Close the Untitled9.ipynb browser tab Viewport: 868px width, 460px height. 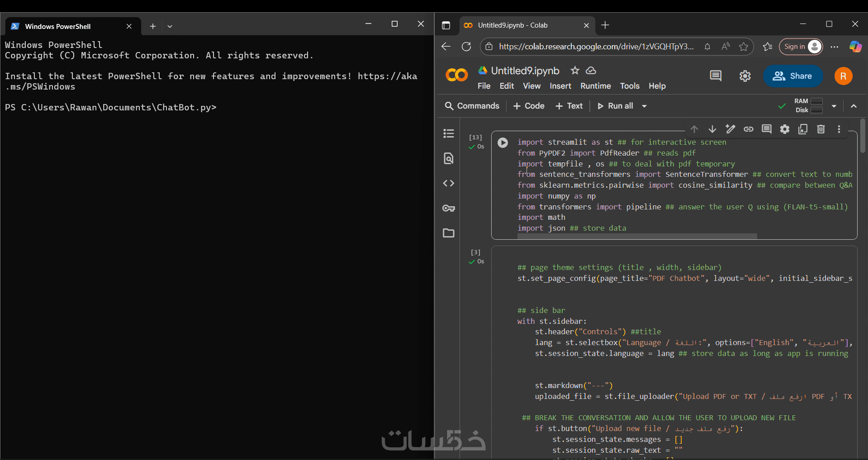coord(586,25)
